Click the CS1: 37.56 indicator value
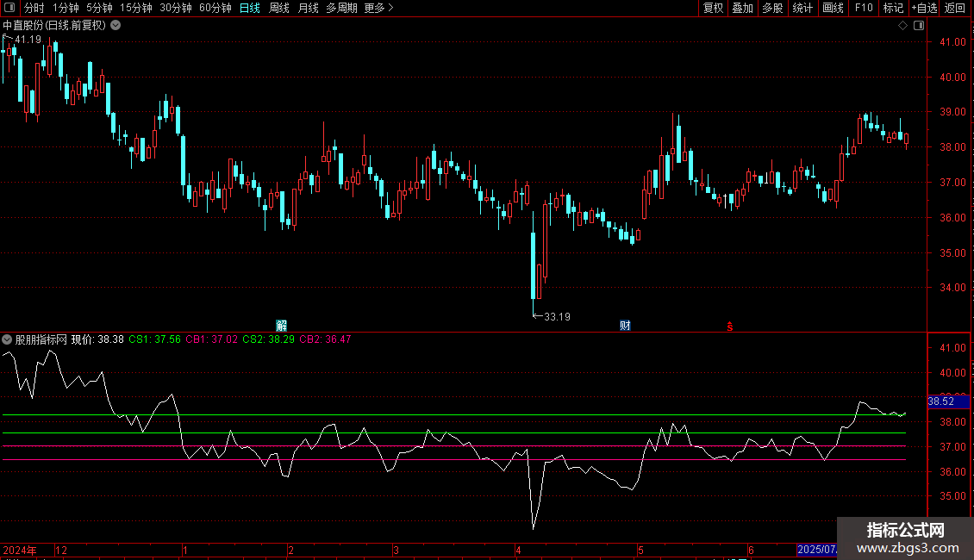This screenshot has height=560, width=974. pyautogui.click(x=154, y=339)
